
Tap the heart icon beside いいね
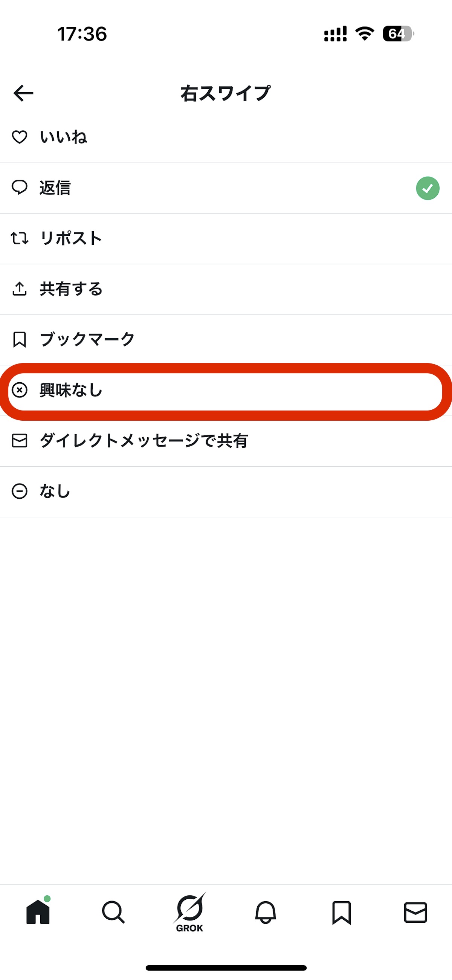point(20,137)
